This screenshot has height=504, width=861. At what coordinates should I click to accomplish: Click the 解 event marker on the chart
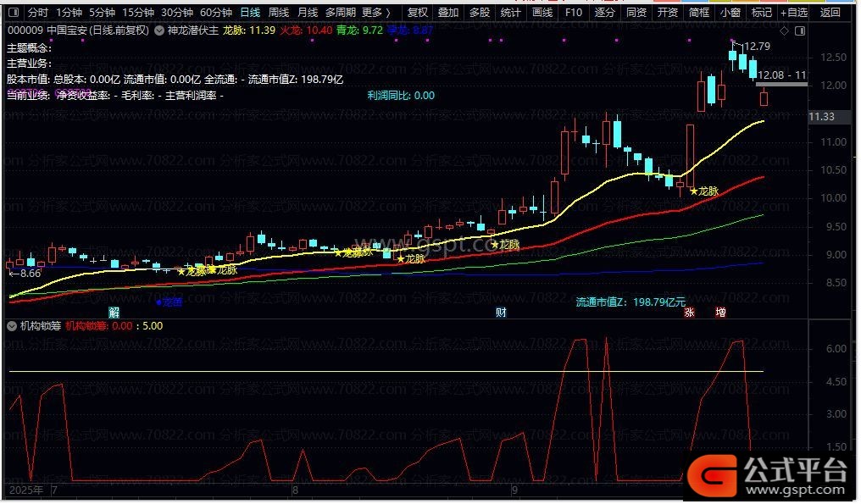(114, 313)
